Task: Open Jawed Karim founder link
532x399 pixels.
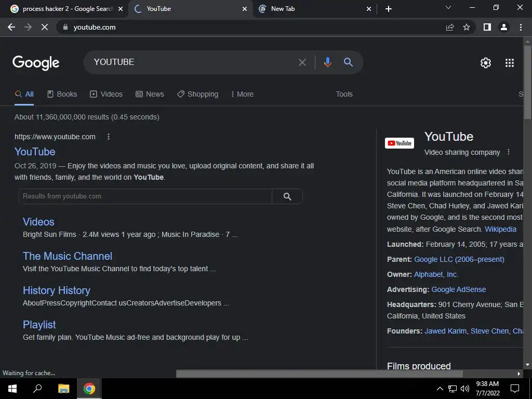Action: pyautogui.click(x=445, y=331)
